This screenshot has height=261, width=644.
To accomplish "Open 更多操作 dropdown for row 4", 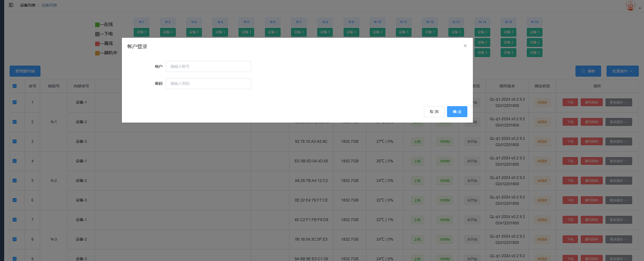I will coord(618,161).
